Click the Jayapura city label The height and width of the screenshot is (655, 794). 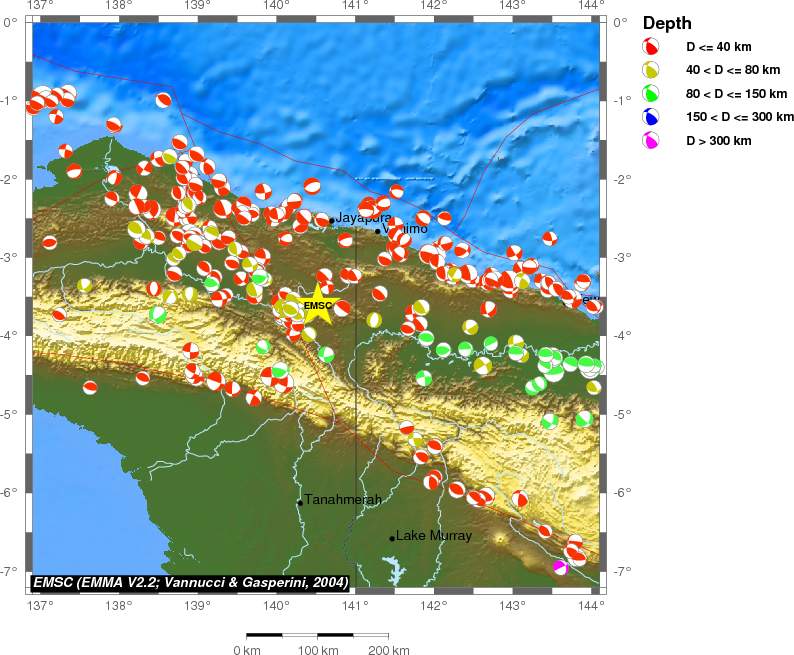click(363, 217)
